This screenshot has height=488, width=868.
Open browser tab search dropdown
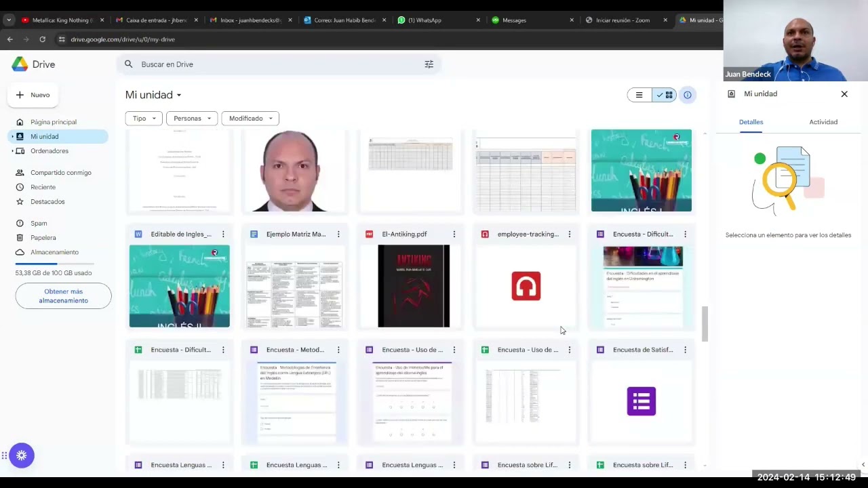[9, 20]
